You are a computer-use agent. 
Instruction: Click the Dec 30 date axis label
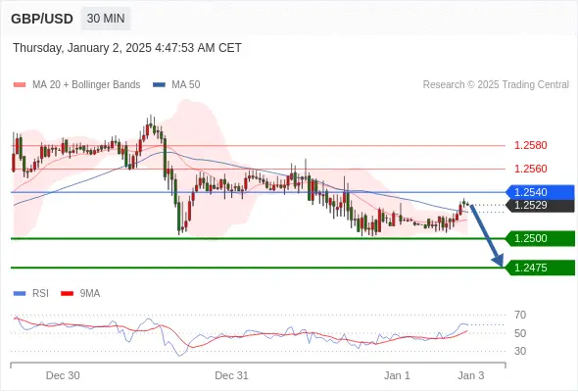[x=63, y=375]
